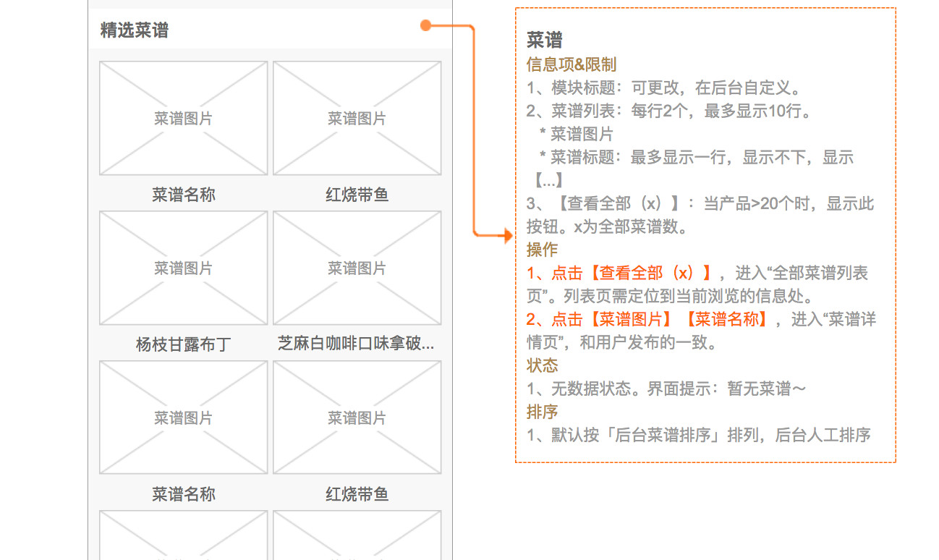Click the 排序 subheading in the notes
Screen dimensions: 939x560
[x=542, y=412]
